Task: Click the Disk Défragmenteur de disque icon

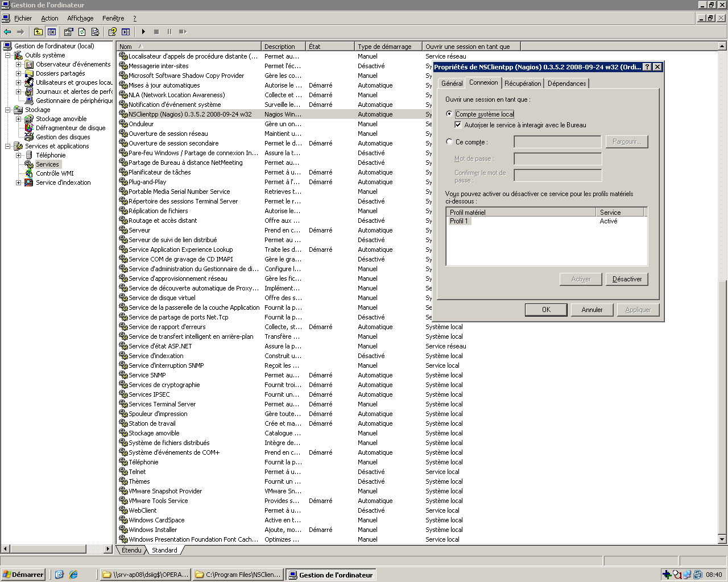Action: 28,128
